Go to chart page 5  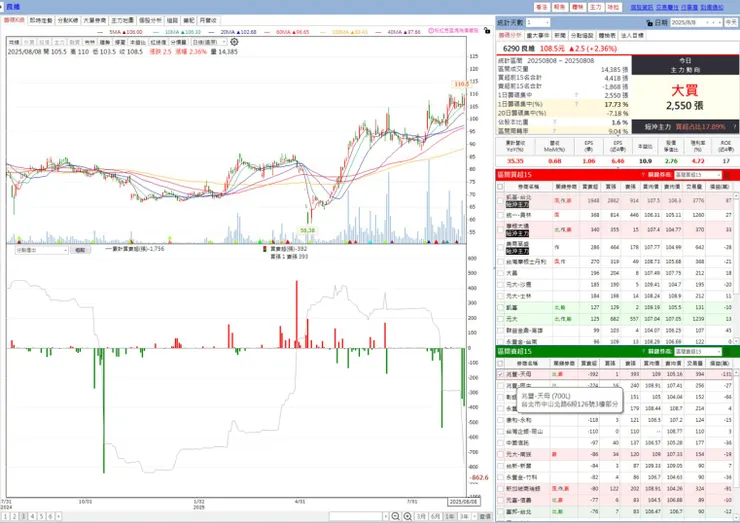point(42,516)
